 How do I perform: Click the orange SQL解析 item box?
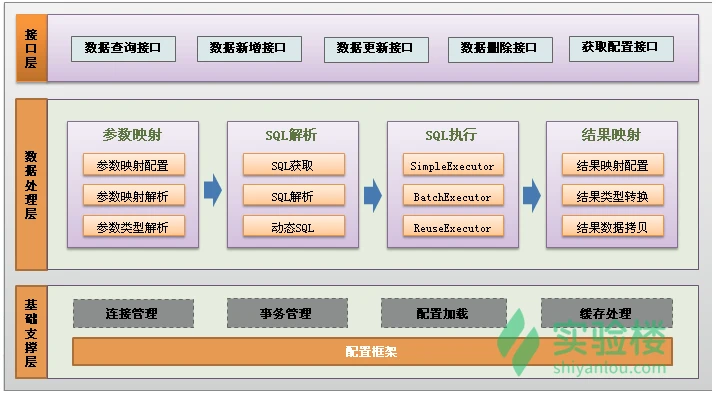click(x=294, y=196)
